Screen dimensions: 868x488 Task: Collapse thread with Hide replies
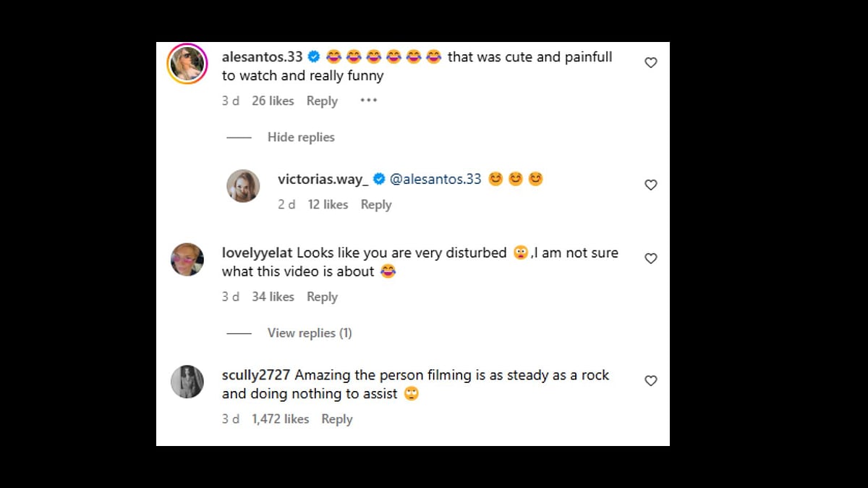301,138
